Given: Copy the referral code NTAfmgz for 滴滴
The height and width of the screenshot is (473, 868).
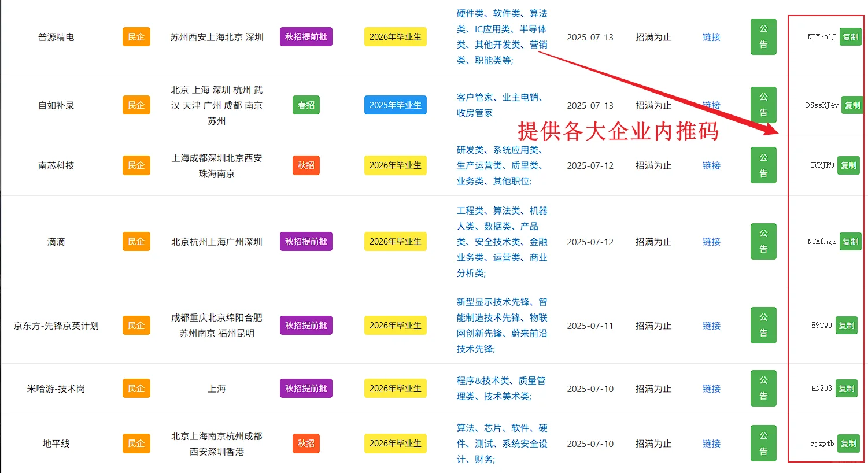Looking at the screenshot, I should (850, 242).
